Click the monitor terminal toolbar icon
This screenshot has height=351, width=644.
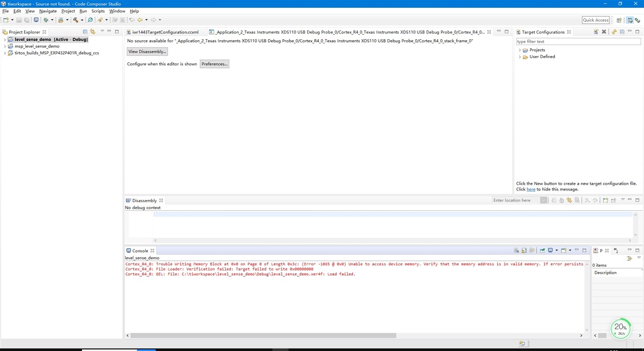tap(36, 20)
